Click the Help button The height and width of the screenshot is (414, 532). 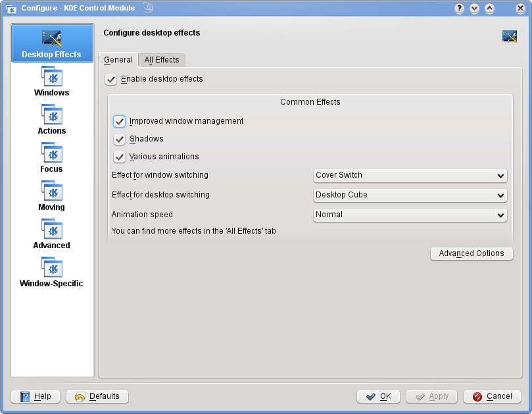click(36, 396)
